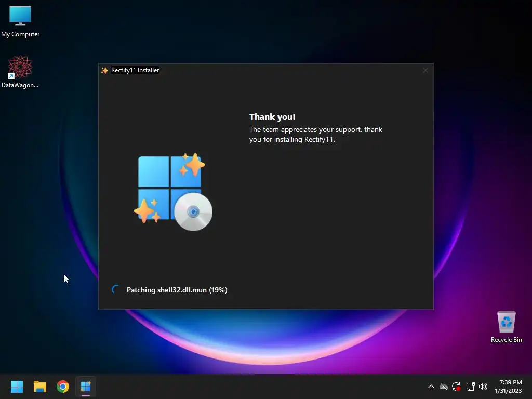This screenshot has height=399, width=532.
Task: Check the cloud sync tray icon
Action: pos(444,387)
